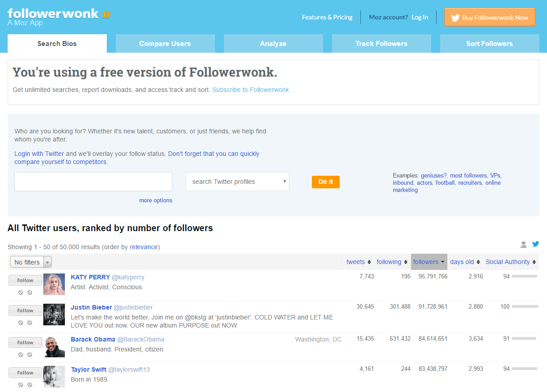The height and width of the screenshot is (392, 547).
Task: Open the Subscribe to Followerwonk link
Action: pyautogui.click(x=251, y=90)
